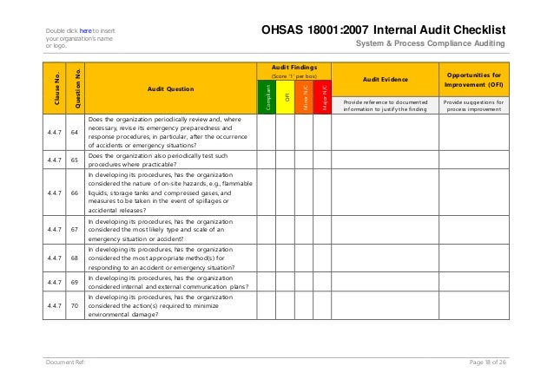Click clause 4.4.7 cell in row 64
The height and width of the screenshot is (392, 554).
pos(55,133)
